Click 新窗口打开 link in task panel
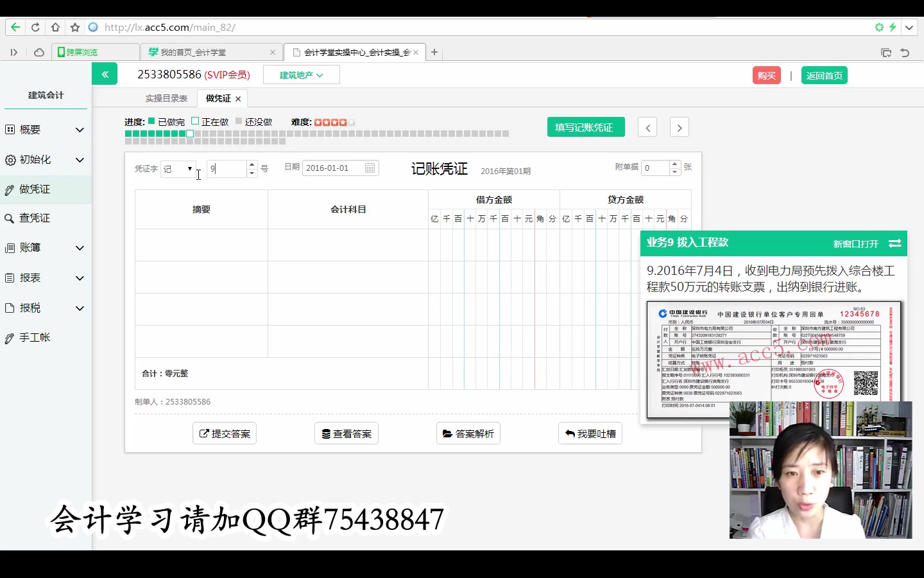This screenshot has width=924, height=578. point(856,244)
